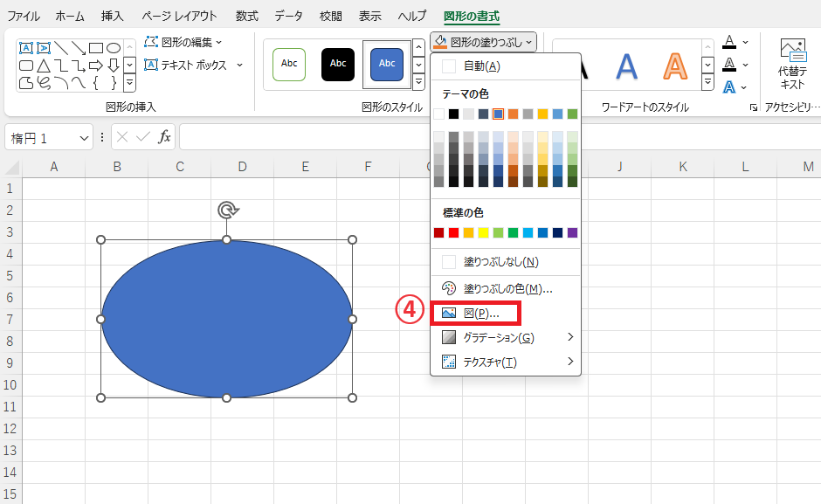The image size is (821, 504).
Task: Open the Name Box dropdown arrow
Action: click(84, 138)
